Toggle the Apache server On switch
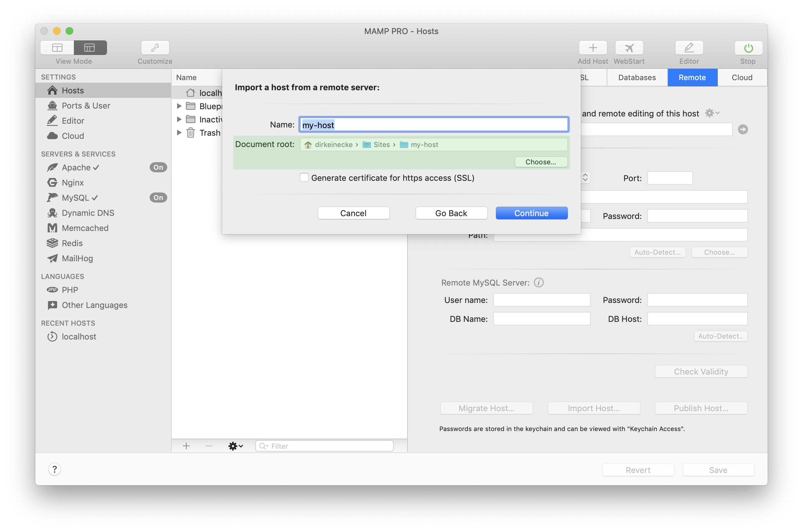The image size is (803, 532). tap(158, 167)
